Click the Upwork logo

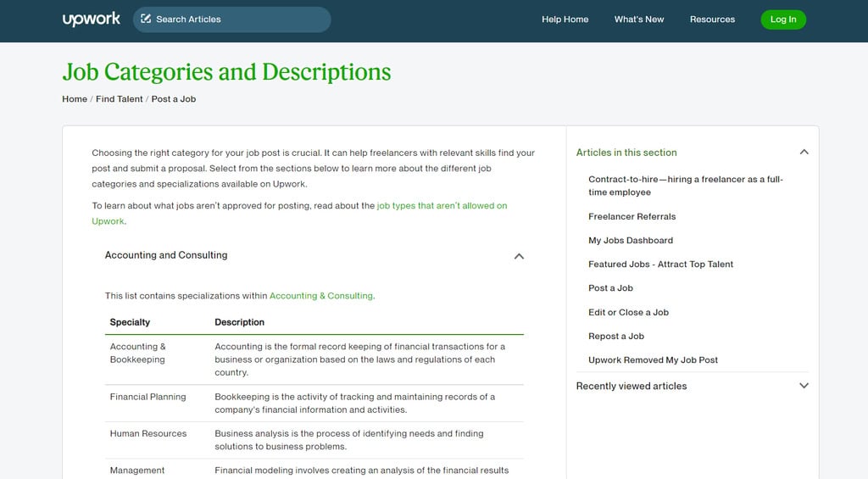[92, 19]
